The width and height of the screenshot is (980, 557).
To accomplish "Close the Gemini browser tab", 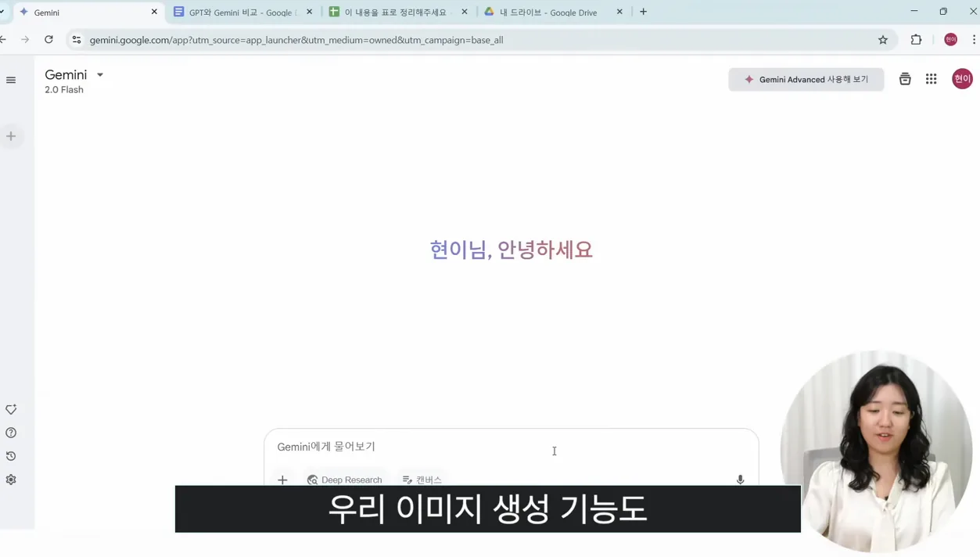I will tap(154, 12).
